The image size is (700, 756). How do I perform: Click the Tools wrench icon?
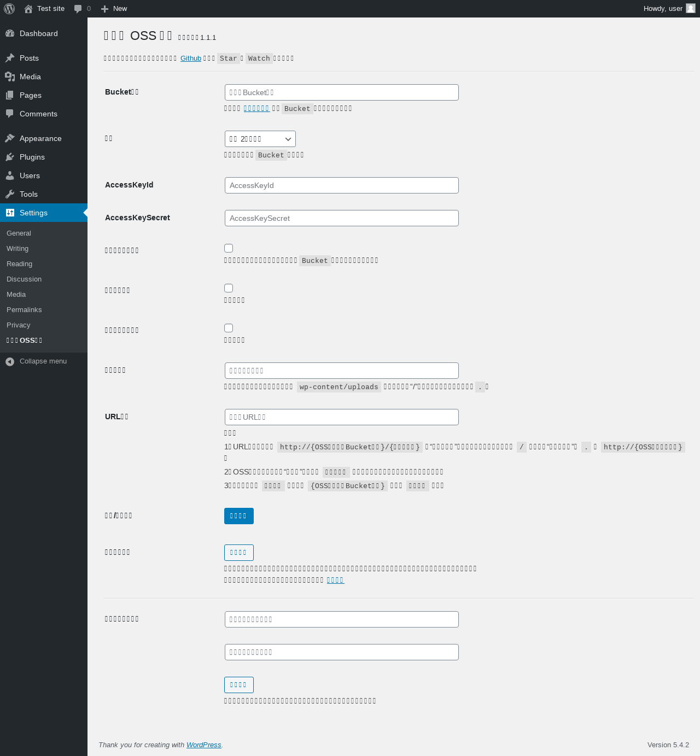coord(10,194)
